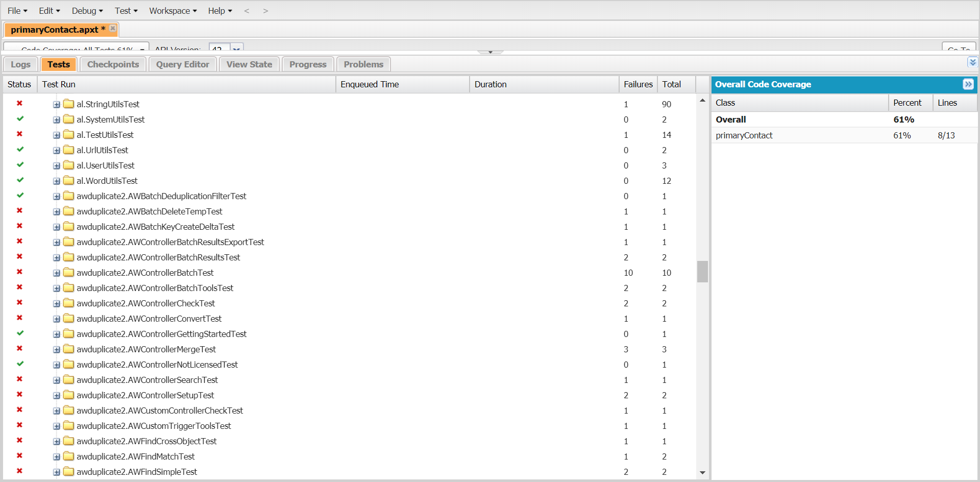Click the folder icon beside awduplicate2.AWControllerBatchTest

68,273
